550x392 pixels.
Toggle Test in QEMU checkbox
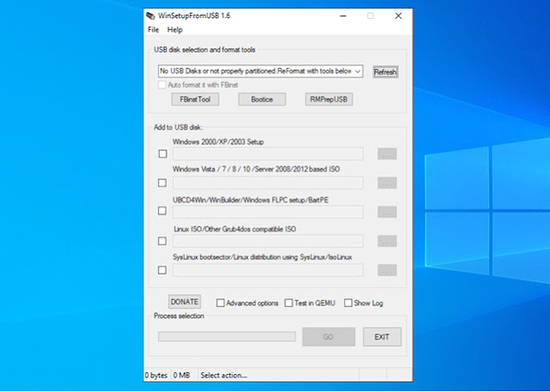tap(289, 303)
